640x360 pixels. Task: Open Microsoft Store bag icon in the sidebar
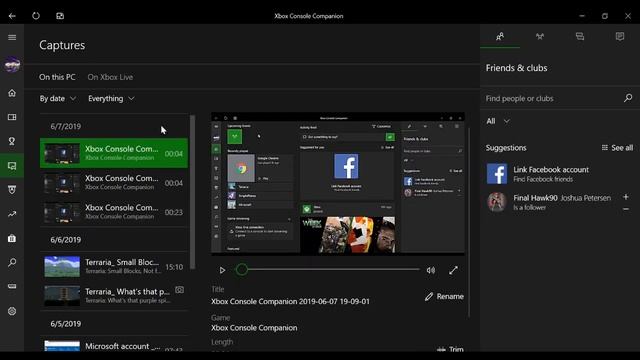coord(12,238)
